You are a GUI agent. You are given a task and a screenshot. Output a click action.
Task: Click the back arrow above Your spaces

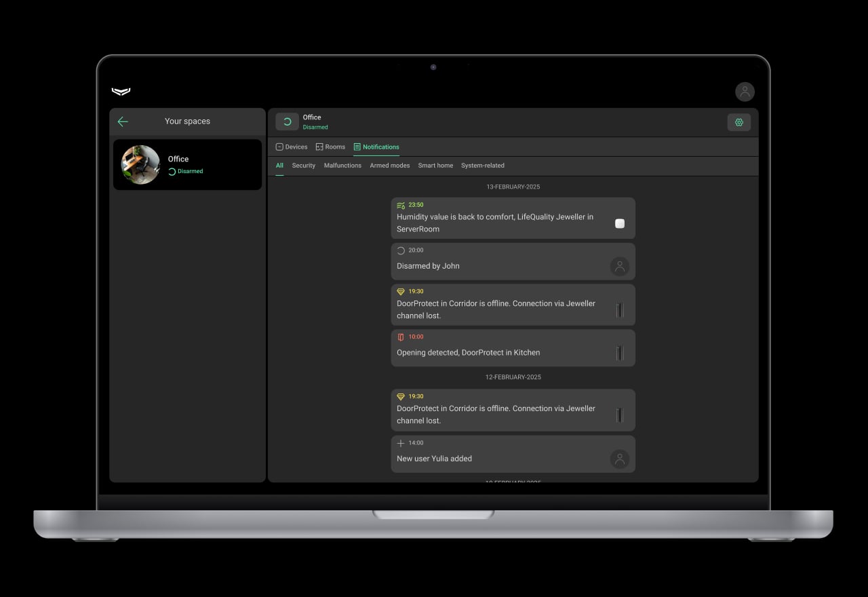tap(123, 121)
